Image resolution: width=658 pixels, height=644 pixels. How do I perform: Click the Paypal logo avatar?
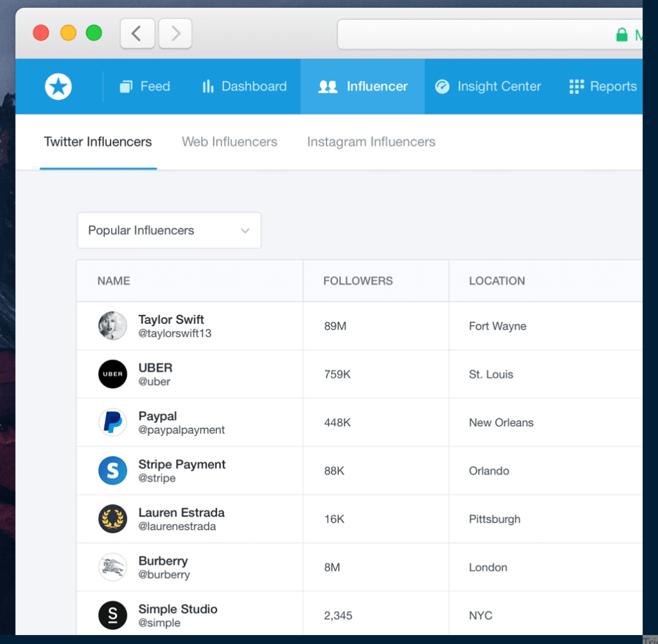coord(112,422)
